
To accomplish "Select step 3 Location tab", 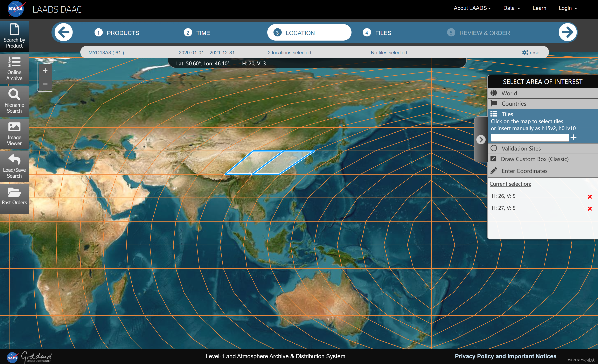I will 309,32.
